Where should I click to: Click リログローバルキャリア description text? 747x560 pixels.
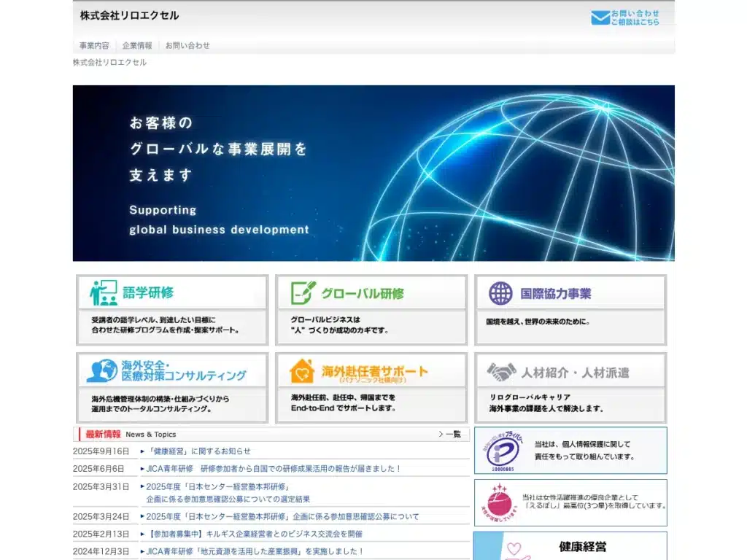546,402
